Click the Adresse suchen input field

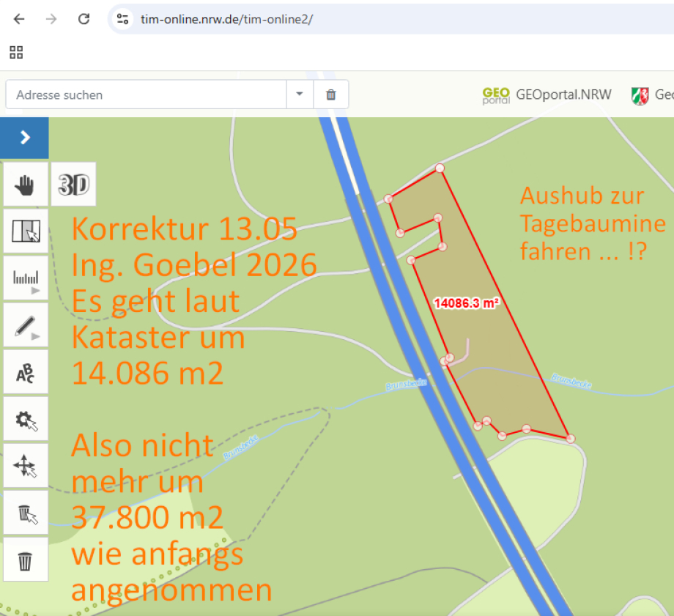(146, 94)
